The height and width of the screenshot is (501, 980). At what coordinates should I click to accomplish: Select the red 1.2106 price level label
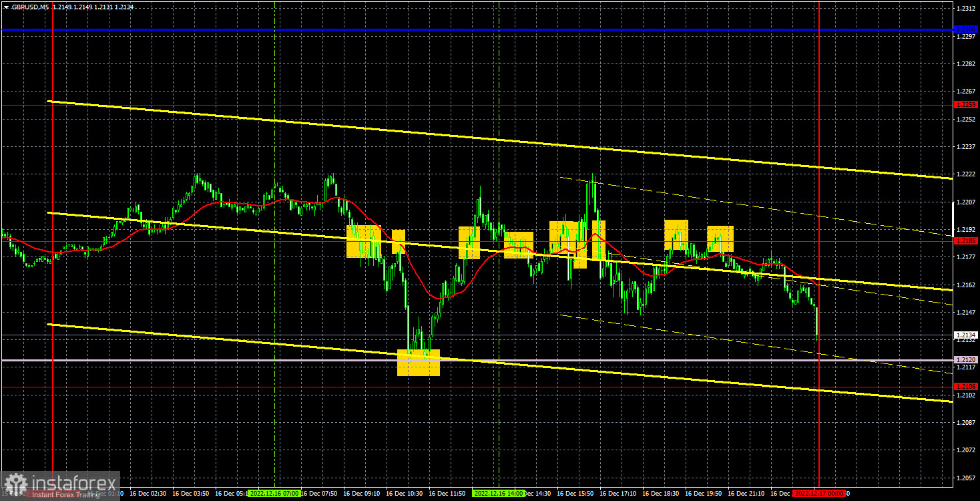click(966, 386)
